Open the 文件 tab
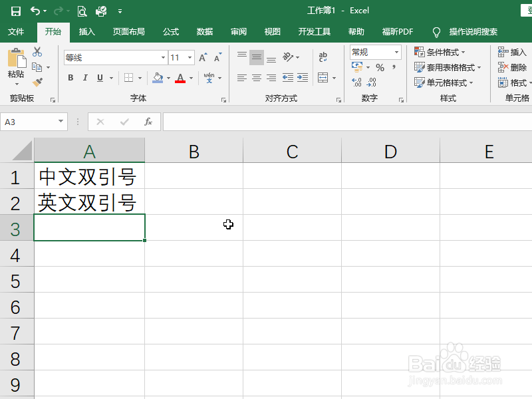532x399 pixels. click(16, 31)
